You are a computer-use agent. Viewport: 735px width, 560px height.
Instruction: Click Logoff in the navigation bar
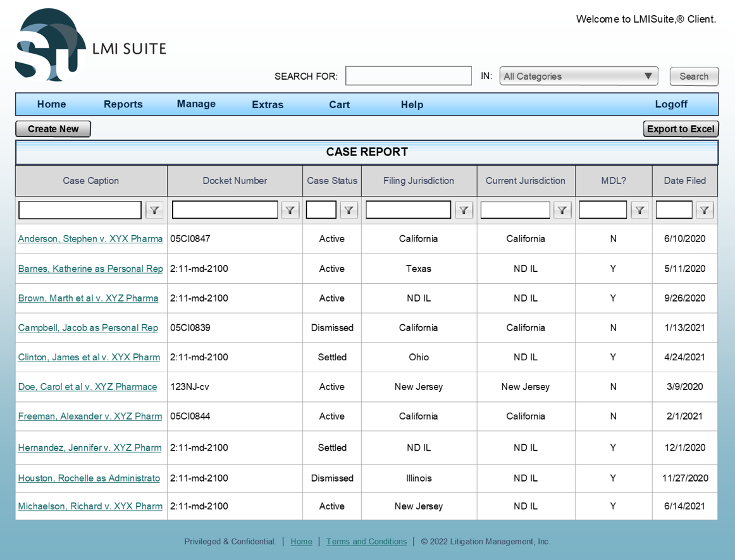click(671, 104)
